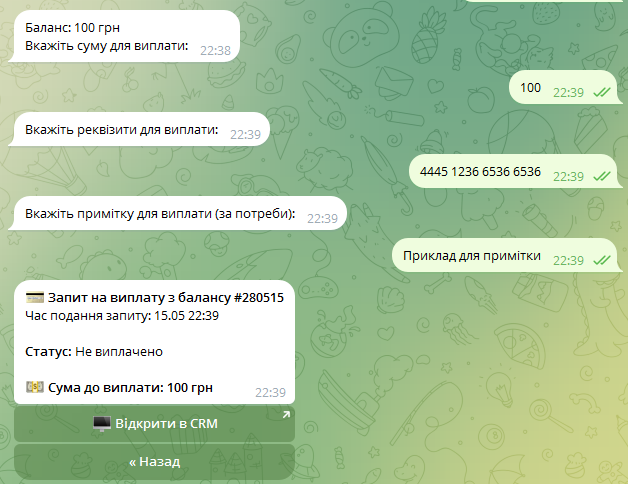The image size is (628, 484).
Task: Click the request number #280515 hashtag
Action: 258,298
